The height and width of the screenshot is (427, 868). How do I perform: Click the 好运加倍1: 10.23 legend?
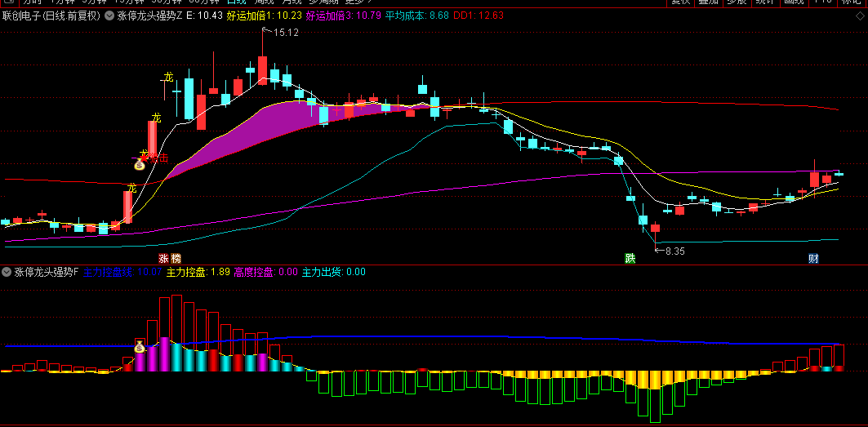click(x=265, y=16)
